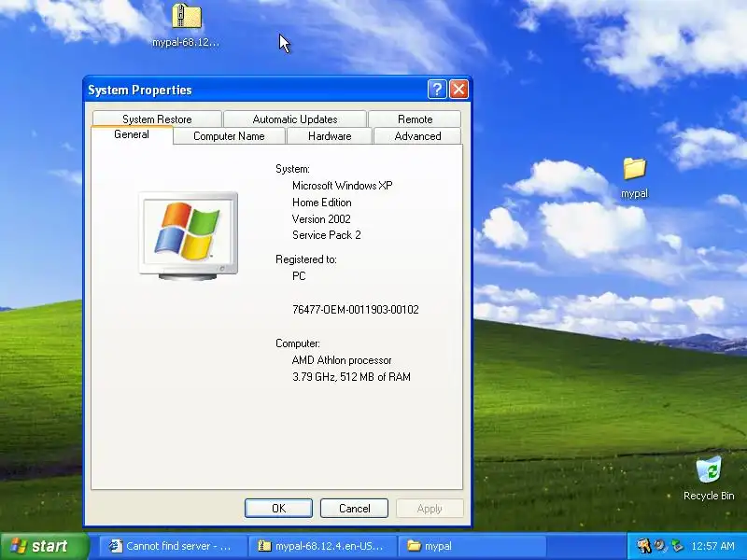Click the greyed-out Apply button
The height and width of the screenshot is (560, 747).
click(x=430, y=508)
